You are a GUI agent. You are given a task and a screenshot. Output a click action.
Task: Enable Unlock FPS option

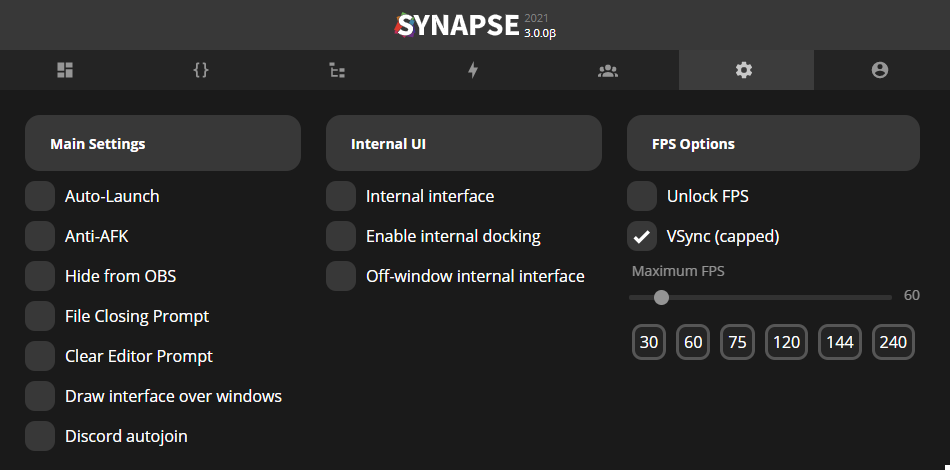[642, 196]
